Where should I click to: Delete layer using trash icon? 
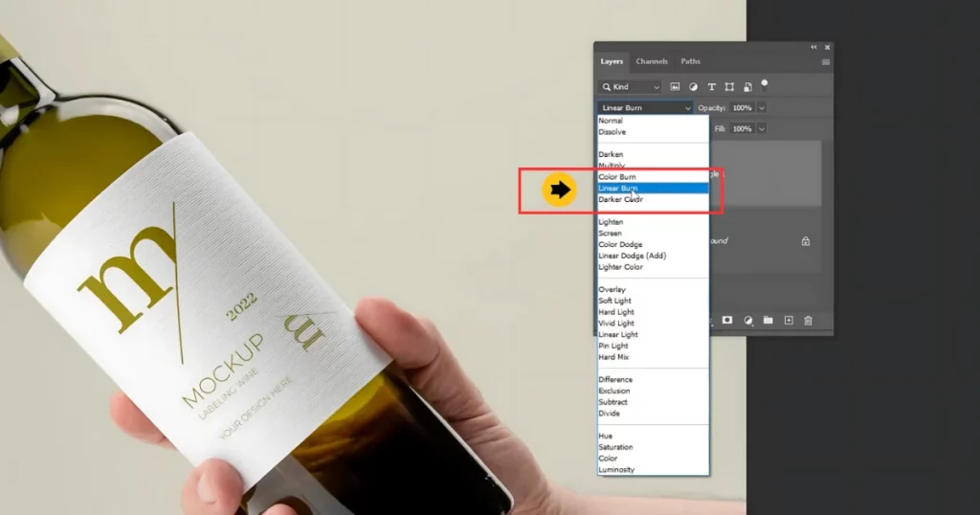point(808,320)
